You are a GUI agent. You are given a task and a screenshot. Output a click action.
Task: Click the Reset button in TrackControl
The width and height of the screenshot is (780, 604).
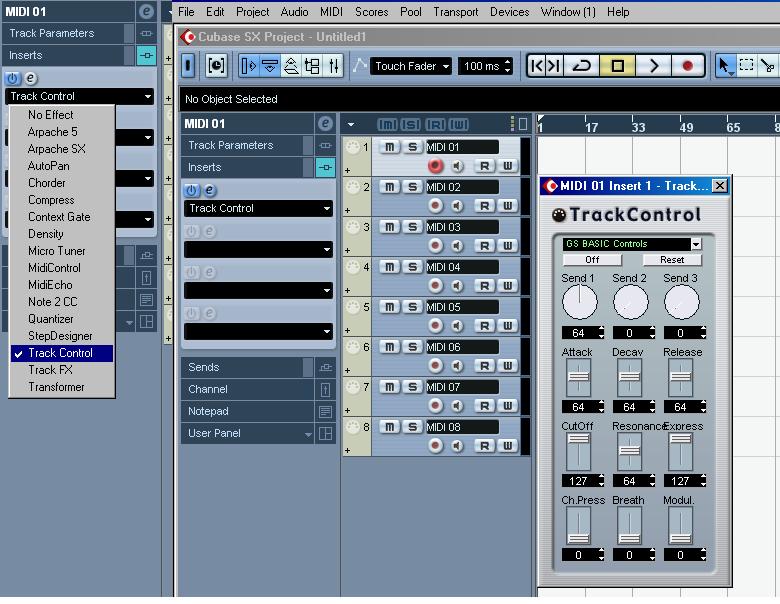tap(672, 260)
